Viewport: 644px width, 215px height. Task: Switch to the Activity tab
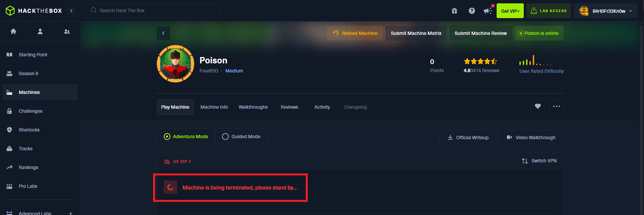pos(322,107)
